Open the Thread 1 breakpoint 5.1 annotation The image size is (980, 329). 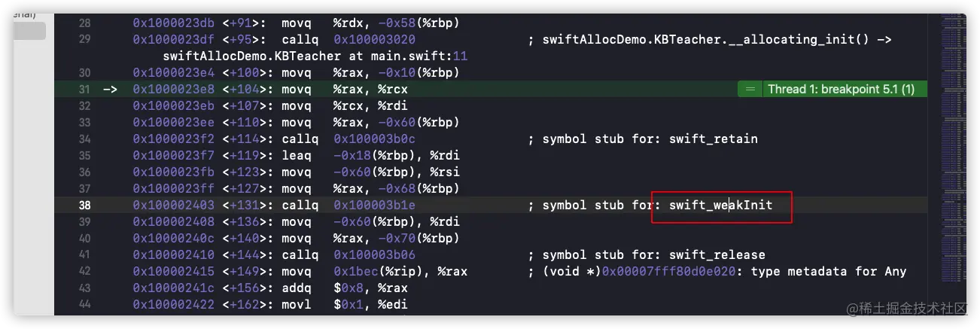tap(841, 90)
